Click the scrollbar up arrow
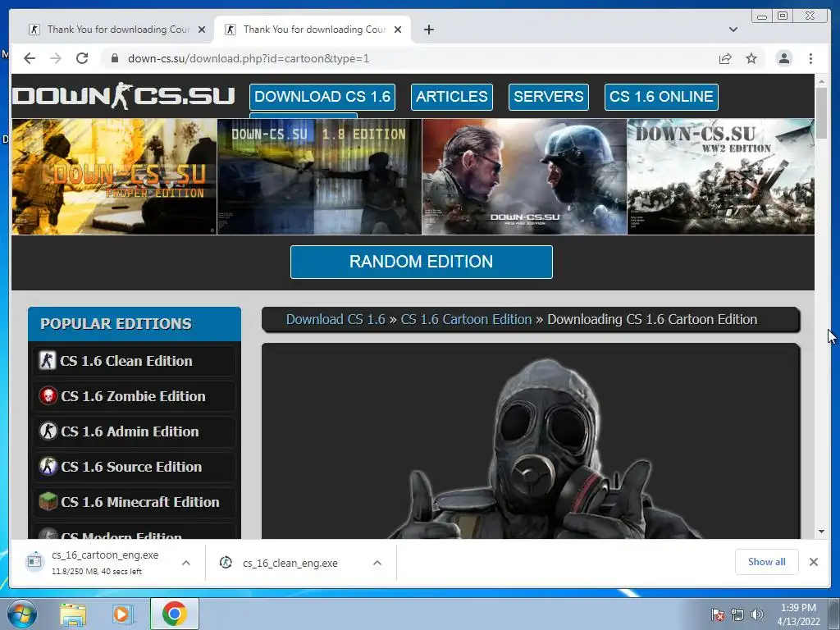Viewport: 840px width, 630px height. [821, 81]
